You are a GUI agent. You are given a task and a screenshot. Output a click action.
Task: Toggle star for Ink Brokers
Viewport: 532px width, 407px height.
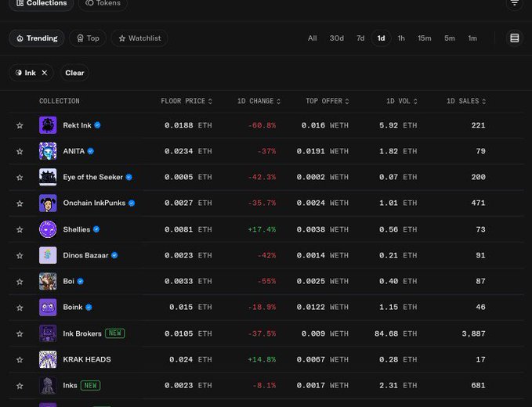pyautogui.click(x=20, y=333)
